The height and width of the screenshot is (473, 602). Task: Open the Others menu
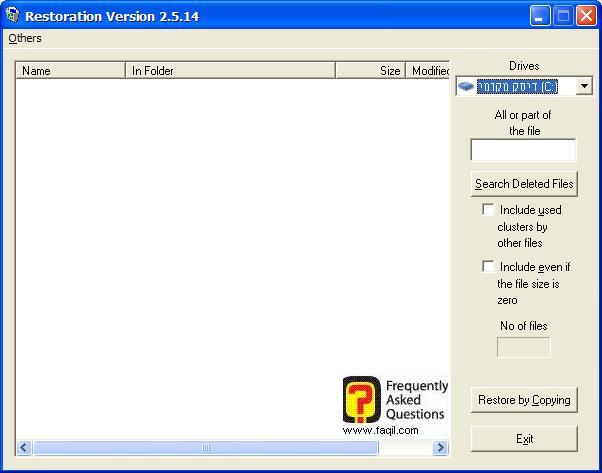pyautogui.click(x=25, y=38)
